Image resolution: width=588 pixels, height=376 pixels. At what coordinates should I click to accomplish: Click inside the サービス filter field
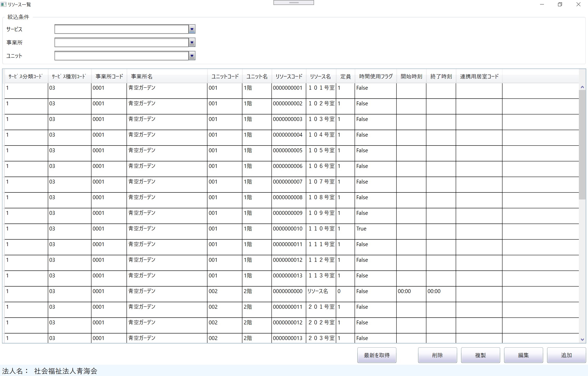click(x=121, y=29)
